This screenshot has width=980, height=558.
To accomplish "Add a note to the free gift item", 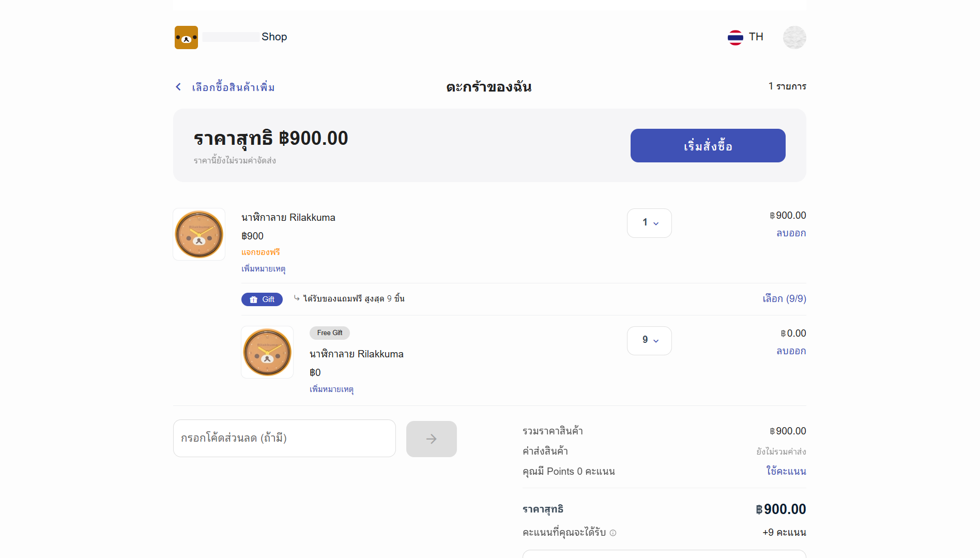I will pyautogui.click(x=331, y=389).
